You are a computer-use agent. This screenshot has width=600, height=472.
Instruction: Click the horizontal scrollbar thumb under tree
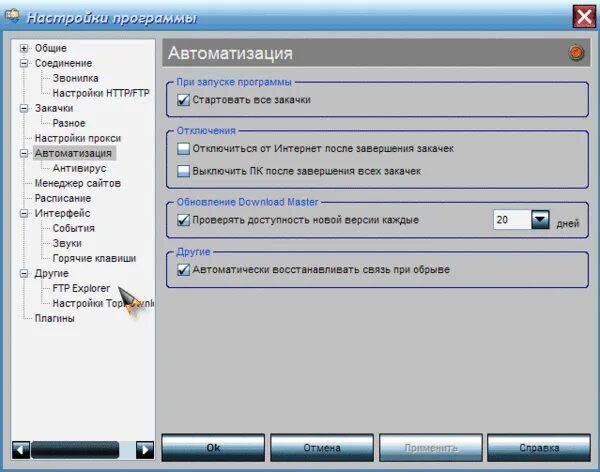pos(75,450)
